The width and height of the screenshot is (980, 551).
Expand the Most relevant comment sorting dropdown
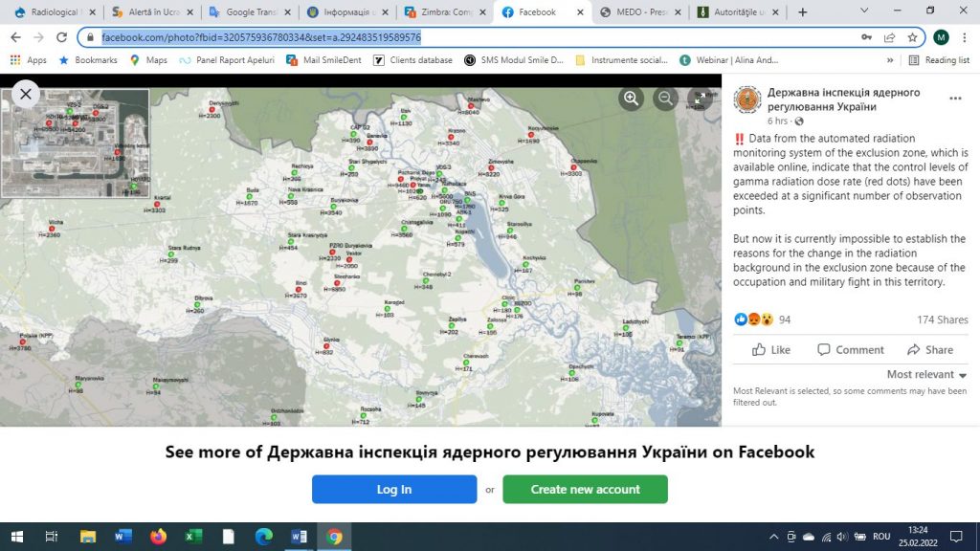(x=926, y=374)
